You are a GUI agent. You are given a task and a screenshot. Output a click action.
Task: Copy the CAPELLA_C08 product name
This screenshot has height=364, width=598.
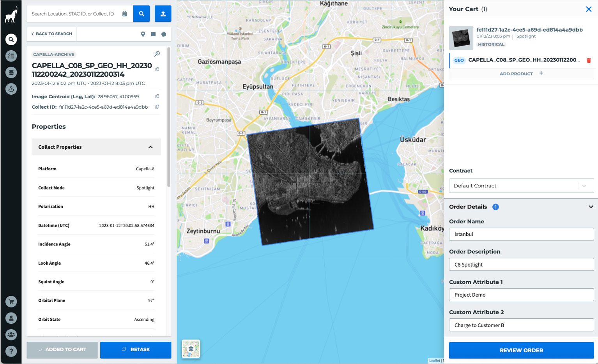(157, 69)
